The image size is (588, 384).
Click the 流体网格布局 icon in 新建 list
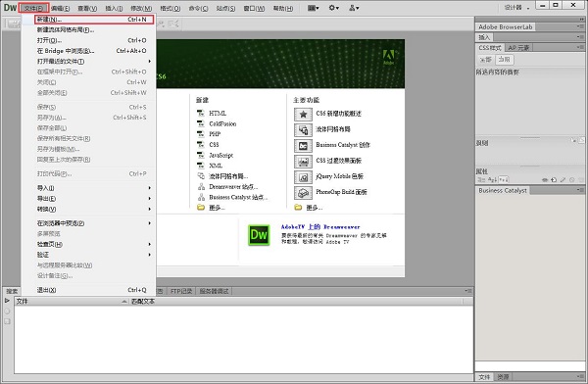(201, 176)
